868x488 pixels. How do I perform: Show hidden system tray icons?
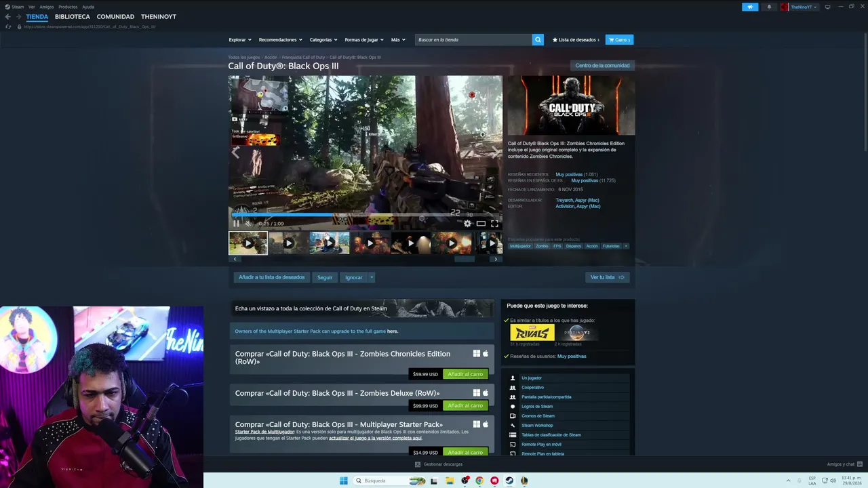(788, 481)
